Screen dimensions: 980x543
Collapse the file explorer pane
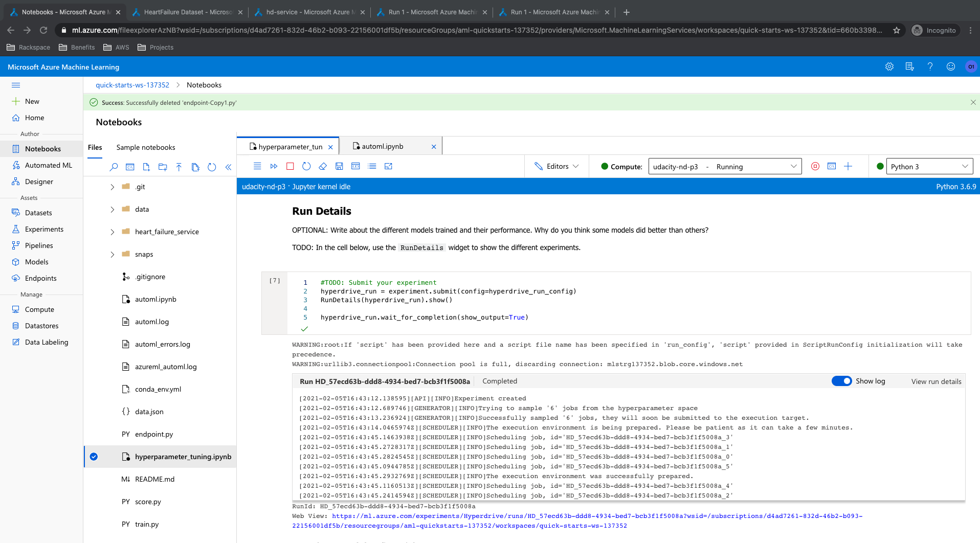click(228, 167)
